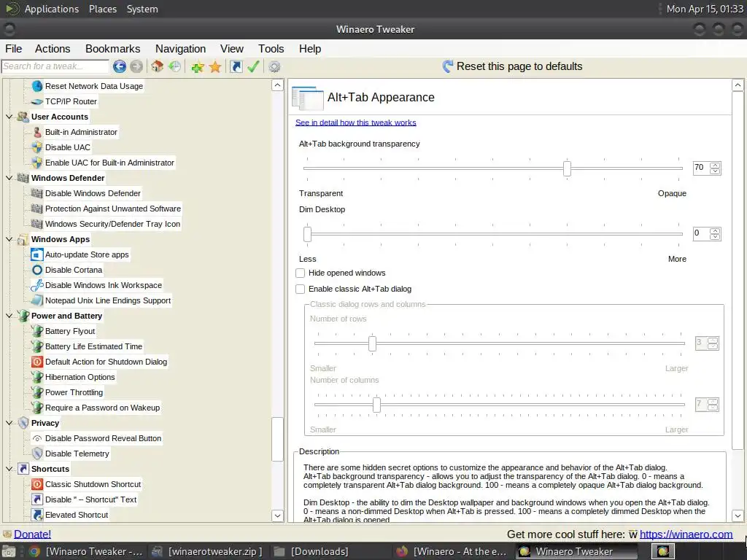Image resolution: width=747 pixels, height=560 pixels.
Task: Click the Donate! link
Action: tap(32, 534)
